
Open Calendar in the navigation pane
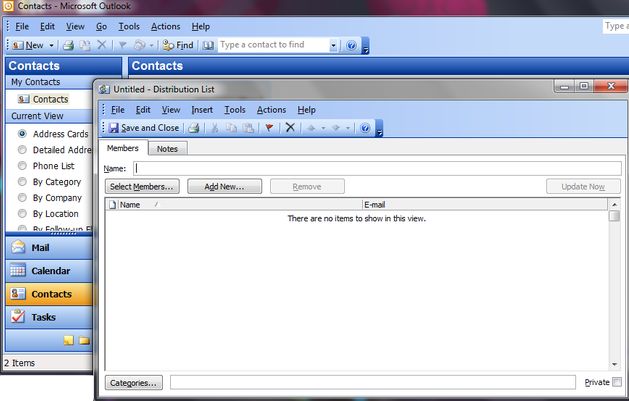pyautogui.click(x=49, y=271)
